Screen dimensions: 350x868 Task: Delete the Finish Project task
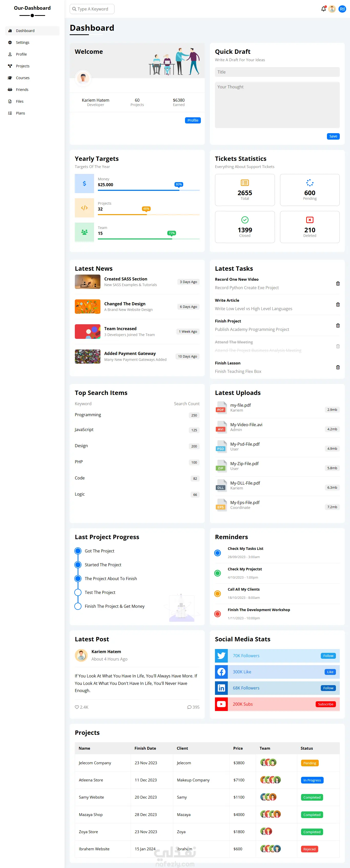[x=337, y=325]
